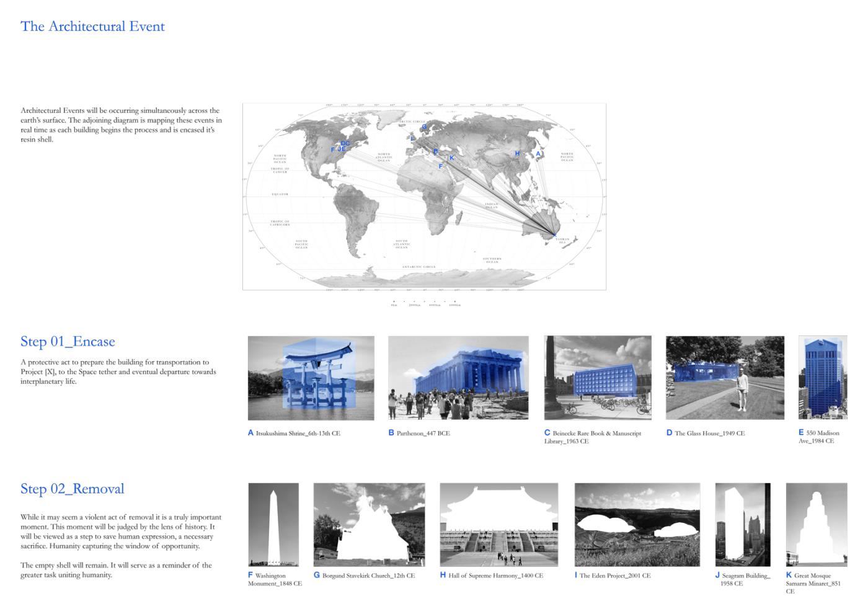Click caption 'Hall of Supreme Harmony_1400 CE'
868x614 pixels.
[x=496, y=576]
